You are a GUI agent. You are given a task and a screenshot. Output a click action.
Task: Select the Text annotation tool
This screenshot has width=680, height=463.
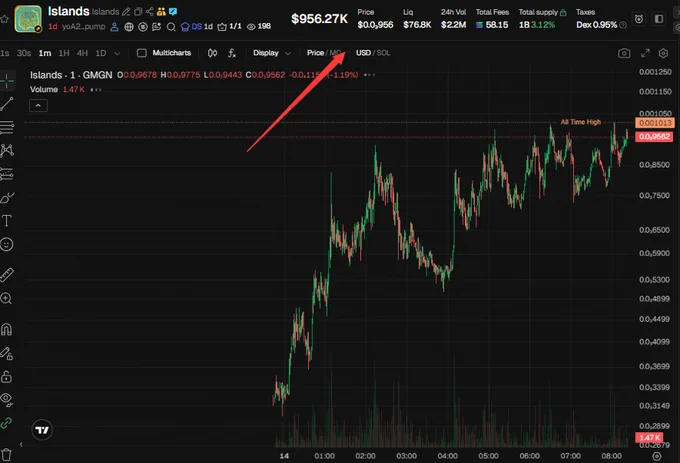pyautogui.click(x=7, y=221)
